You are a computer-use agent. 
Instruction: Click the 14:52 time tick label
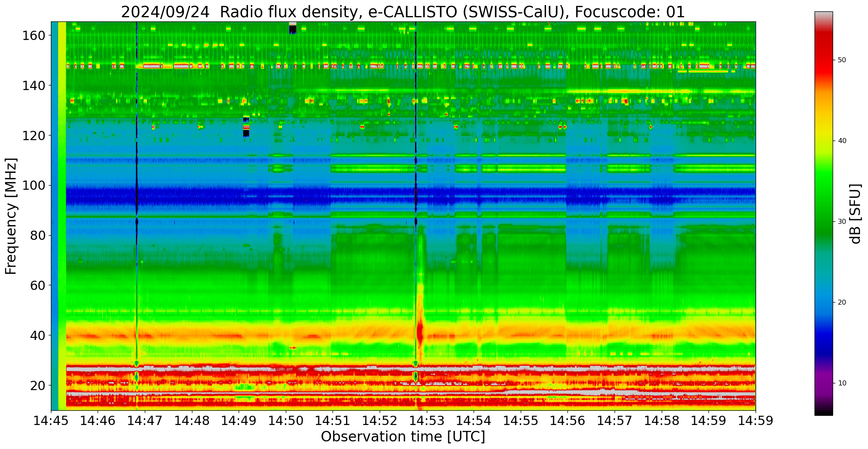tap(380, 421)
